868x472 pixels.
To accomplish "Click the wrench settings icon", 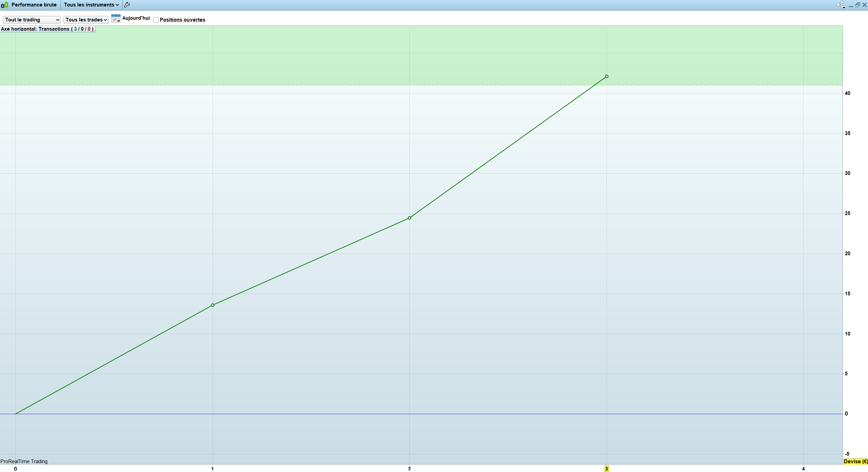I will pyautogui.click(x=127, y=5).
